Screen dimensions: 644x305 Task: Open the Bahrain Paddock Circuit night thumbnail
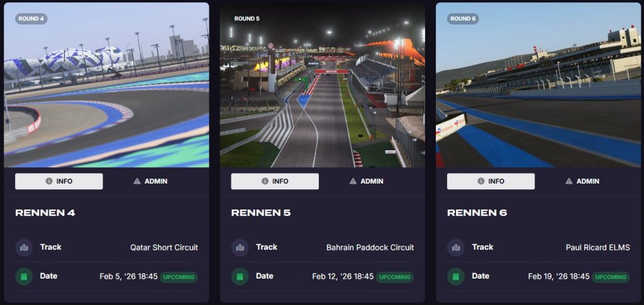tap(323, 85)
